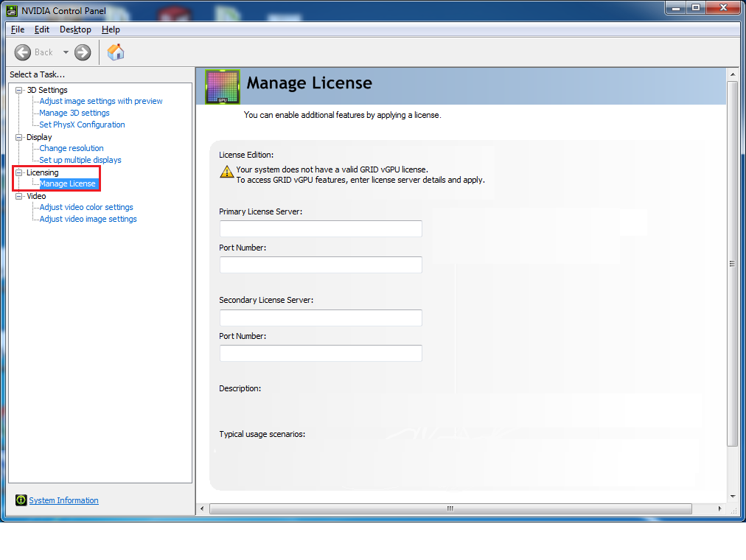Click the Back arrow button
Image resolution: width=746 pixels, height=560 pixels.
click(x=23, y=52)
